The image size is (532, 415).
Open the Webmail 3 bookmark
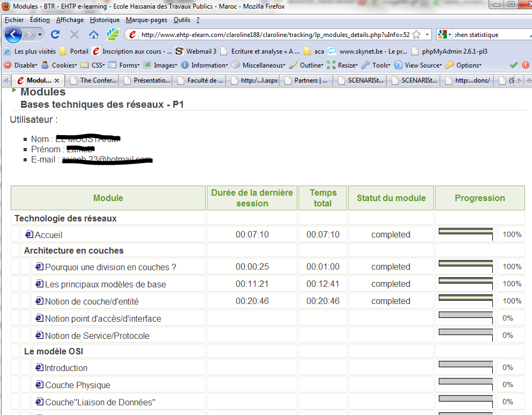(x=196, y=51)
